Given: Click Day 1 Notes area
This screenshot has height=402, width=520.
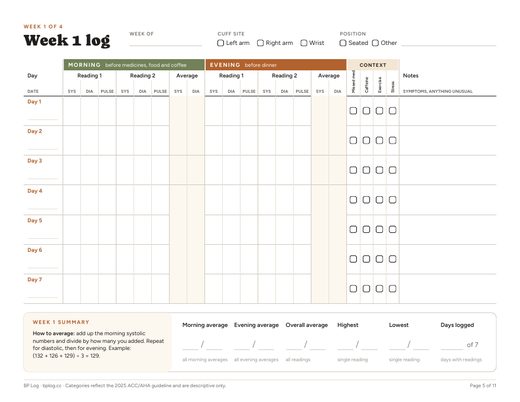Looking at the screenshot, I should point(448,111).
